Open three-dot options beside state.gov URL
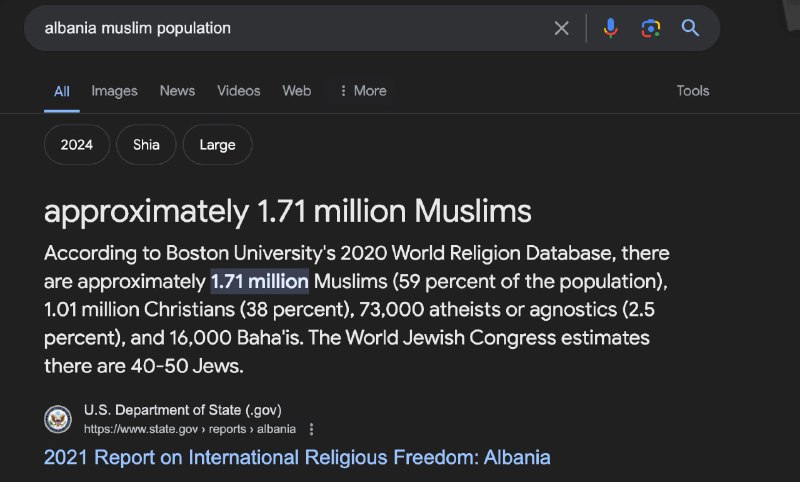 click(311, 429)
